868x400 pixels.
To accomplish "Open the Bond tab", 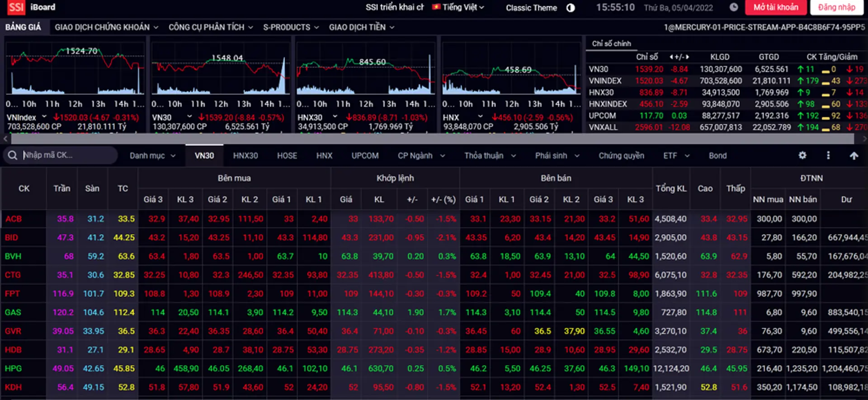I will pos(718,155).
